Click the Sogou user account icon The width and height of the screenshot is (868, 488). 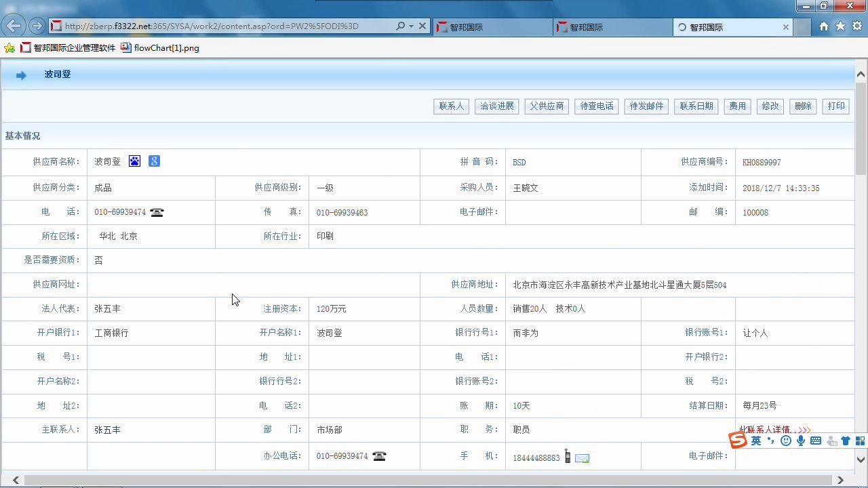[x=831, y=441]
